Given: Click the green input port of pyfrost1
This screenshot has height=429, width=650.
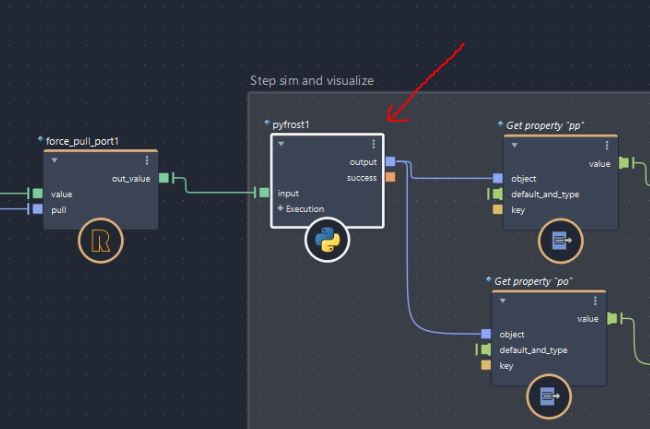Looking at the screenshot, I should click(x=264, y=193).
